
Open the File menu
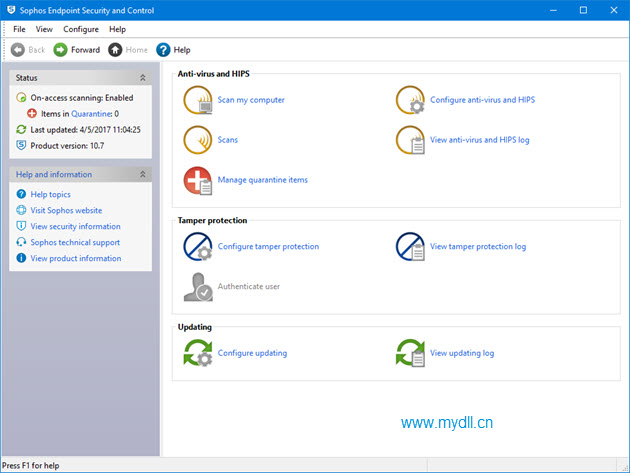pyautogui.click(x=19, y=29)
